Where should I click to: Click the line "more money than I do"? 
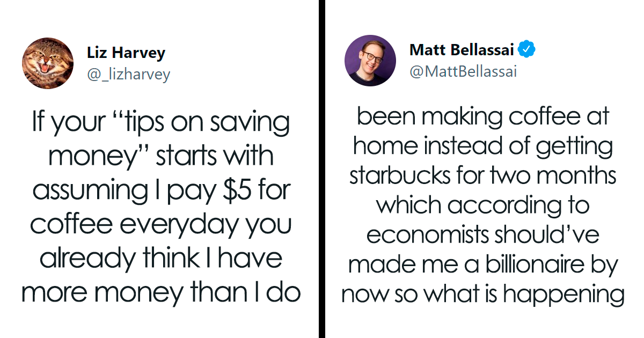pos(161,292)
